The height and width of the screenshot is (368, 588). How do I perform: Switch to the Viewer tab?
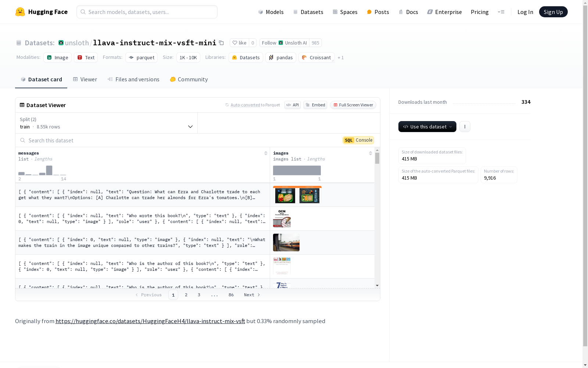coord(85,79)
